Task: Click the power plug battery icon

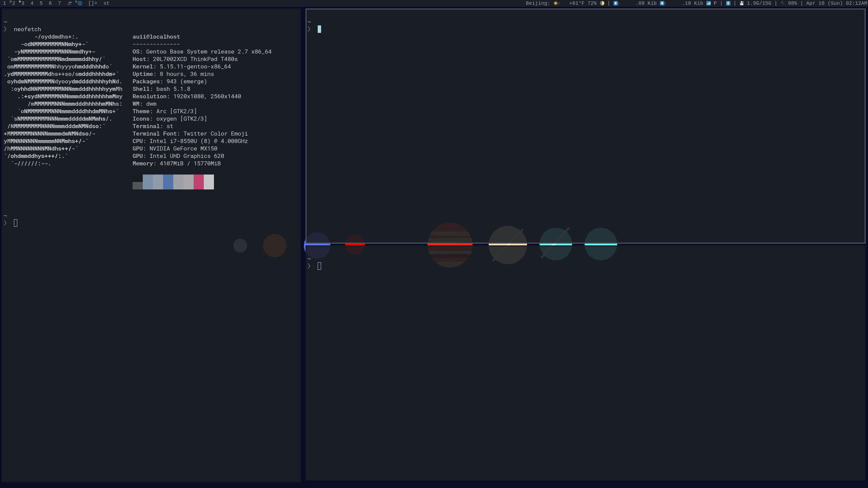Action: 783,3
